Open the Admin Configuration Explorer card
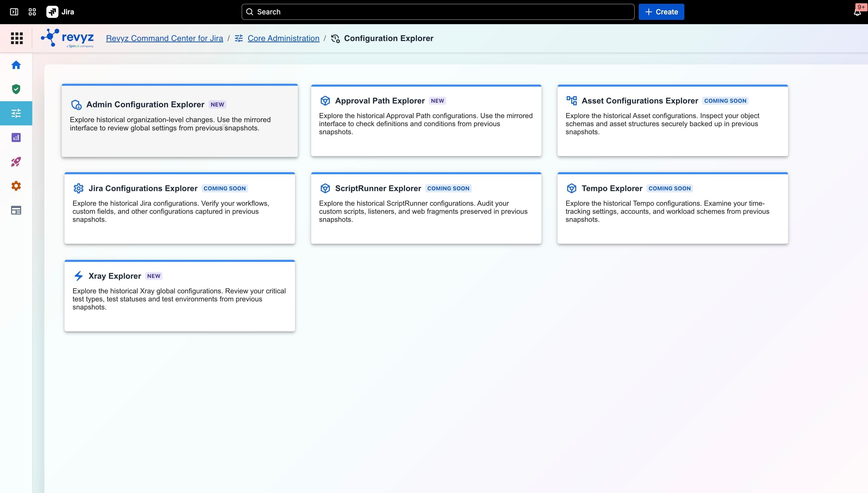 click(180, 121)
